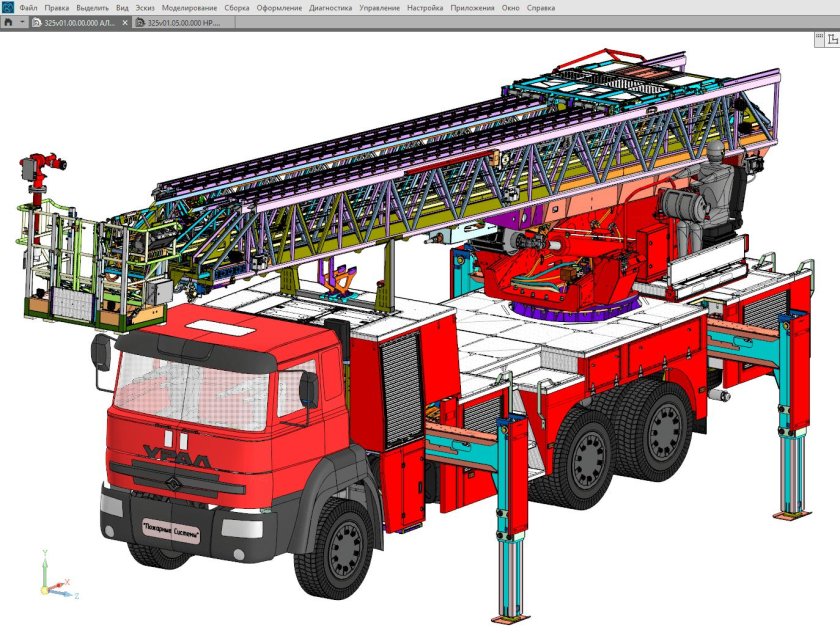Click the KOMPAS application logo icon

(x=8, y=7)
